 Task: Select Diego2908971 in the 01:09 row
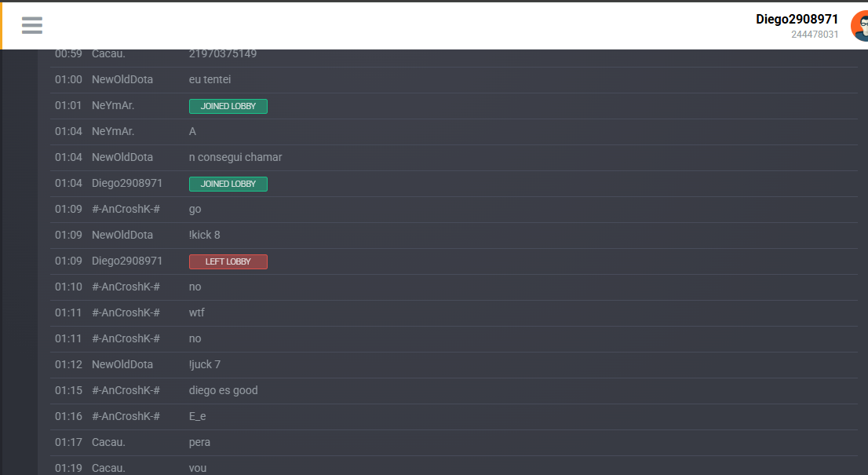click(x=127, y=261)
